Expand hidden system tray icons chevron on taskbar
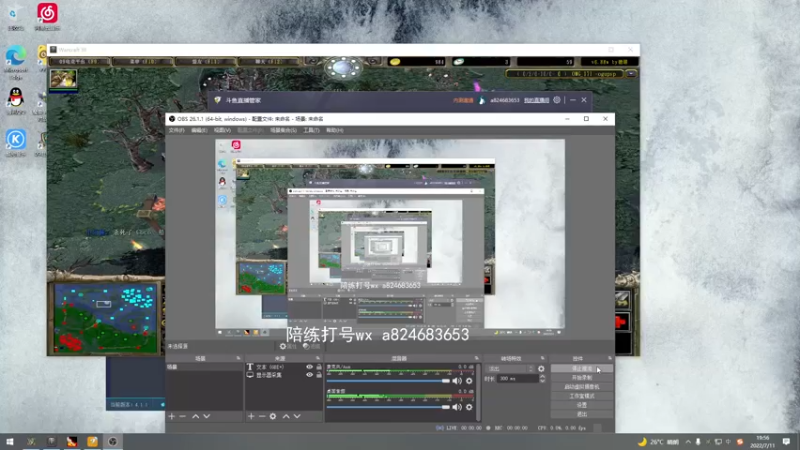Image resolution: width=800 pixels, height=450 pixels. [x=688, y=442]
